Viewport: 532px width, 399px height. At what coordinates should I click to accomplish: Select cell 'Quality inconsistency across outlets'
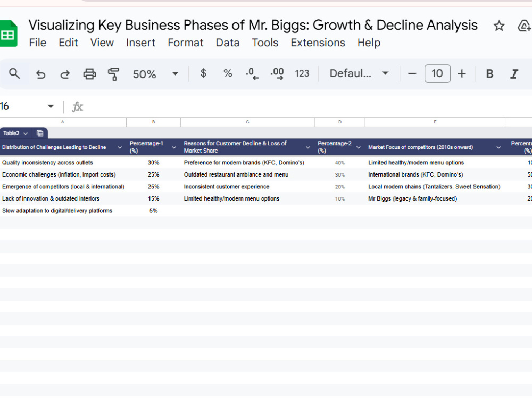(x=63, y=163)
